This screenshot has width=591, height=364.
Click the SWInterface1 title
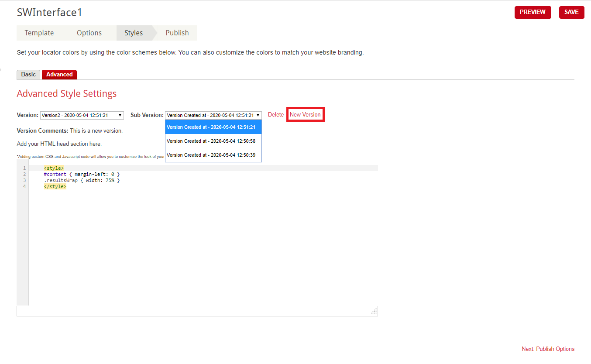[49, 13]
